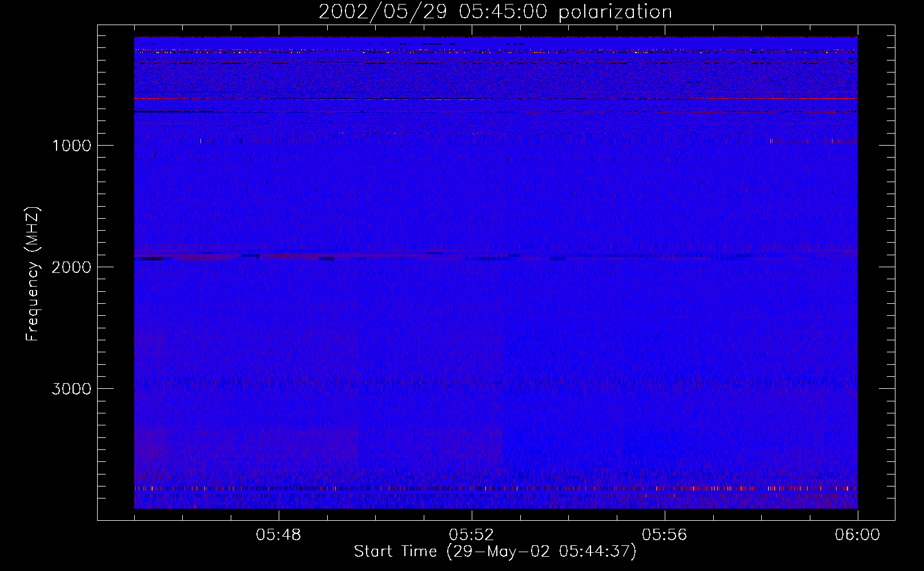Click the 1000 frequency tick label

pos(71,146)
